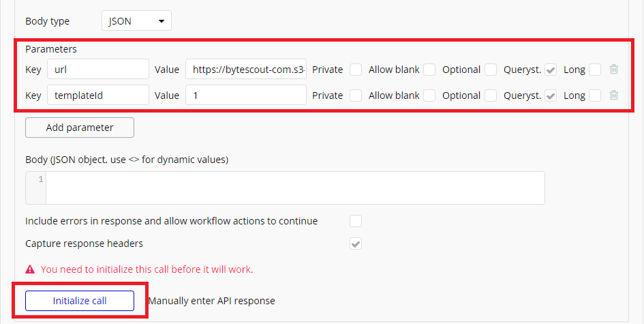Image resolution: width=644 pixels, height=324 pixels.
Task: Click Manually enter API response link
Action: pos(211,301)
